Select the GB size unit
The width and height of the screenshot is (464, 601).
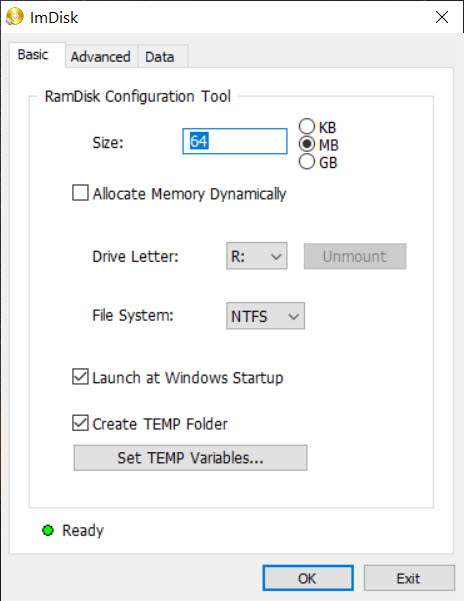coord(307,162)
